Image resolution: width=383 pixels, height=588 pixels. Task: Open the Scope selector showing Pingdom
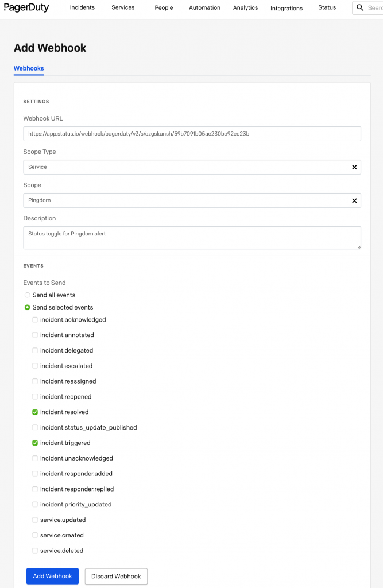(x=172, y=200)
